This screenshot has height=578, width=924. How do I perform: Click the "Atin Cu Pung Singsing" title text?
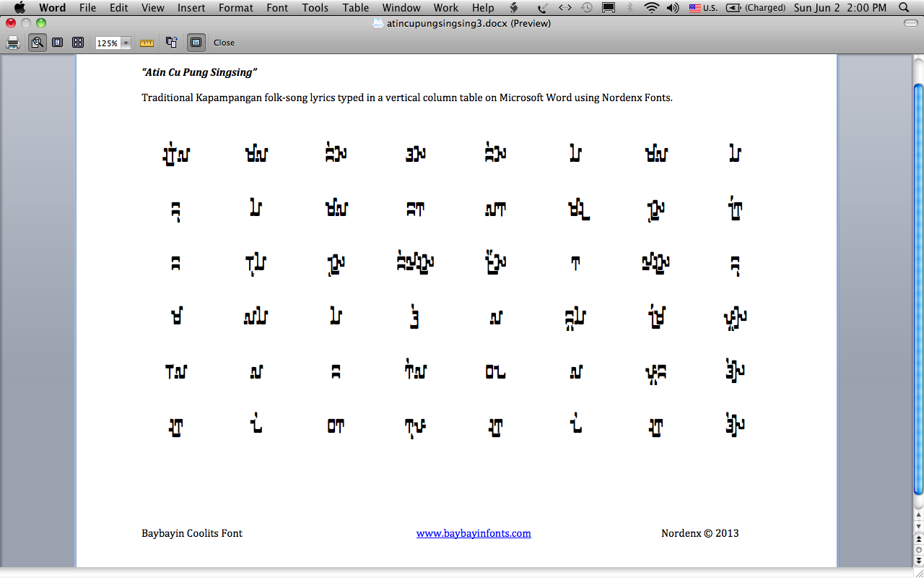pyautogui.click(x=199, y=72)
